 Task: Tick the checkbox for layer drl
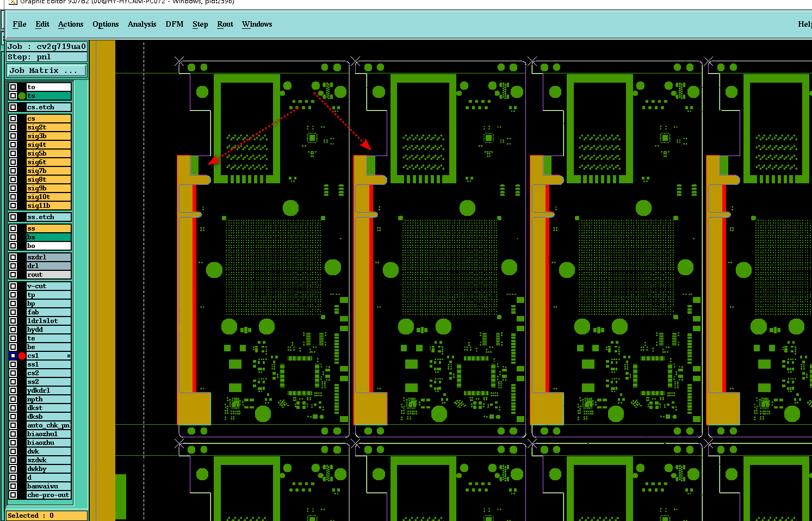coord(13,266)
